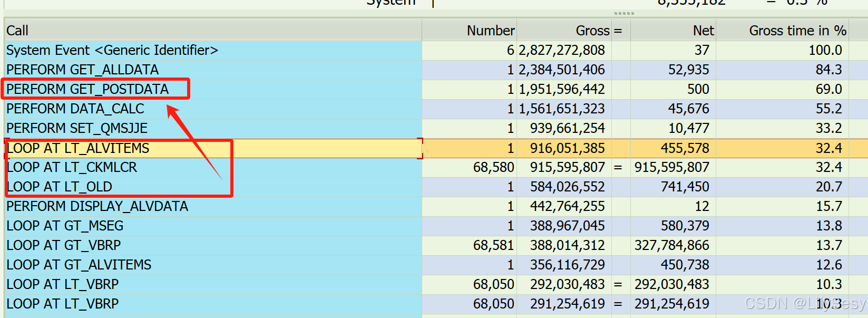The height and width of the screenshot is (318, 868).
Task: Click net value 292,030,483
Action: point(672,284)
